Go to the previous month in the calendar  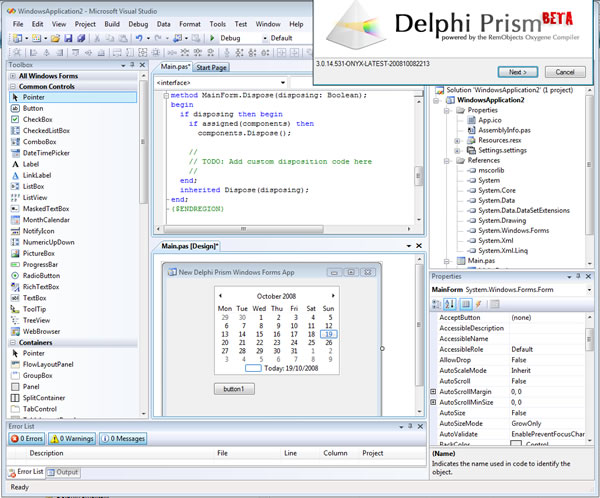tap(220, 296)
